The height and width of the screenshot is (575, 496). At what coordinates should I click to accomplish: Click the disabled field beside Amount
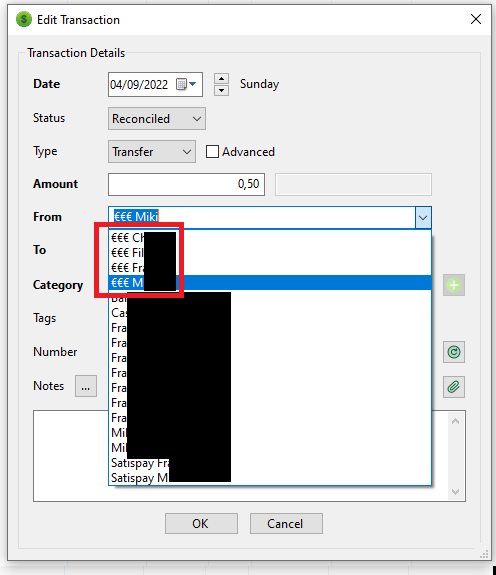click(x=353, y=184)
